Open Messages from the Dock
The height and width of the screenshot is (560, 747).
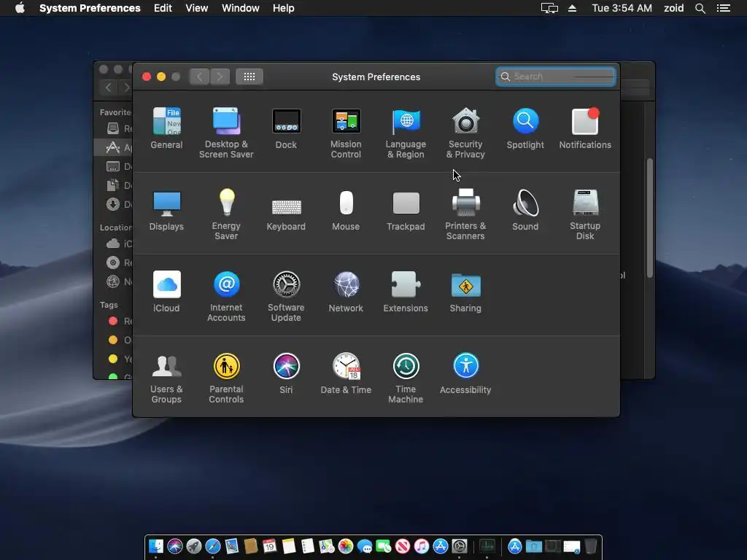pyautogui.click(x=365, y=546)
